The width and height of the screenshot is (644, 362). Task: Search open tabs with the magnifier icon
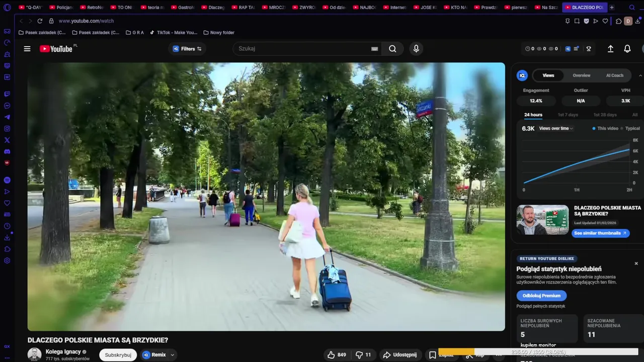click(632, 8)
